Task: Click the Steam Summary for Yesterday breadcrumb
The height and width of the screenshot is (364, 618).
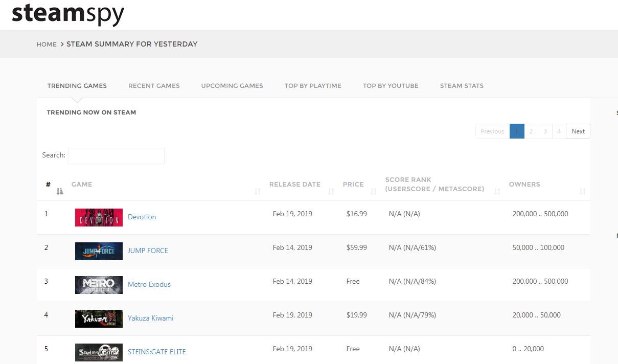Action: (132, 44)
